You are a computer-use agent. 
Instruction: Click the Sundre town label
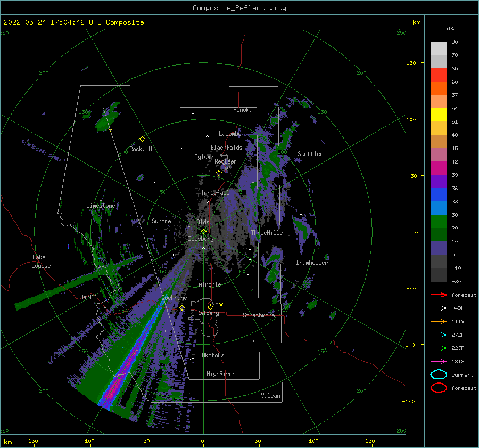161,221
